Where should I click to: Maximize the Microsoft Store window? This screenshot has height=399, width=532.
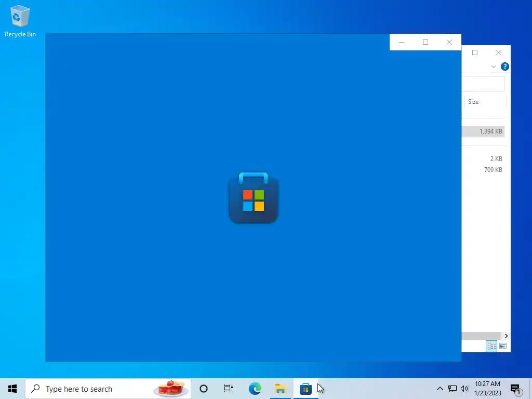coord(425,42)
